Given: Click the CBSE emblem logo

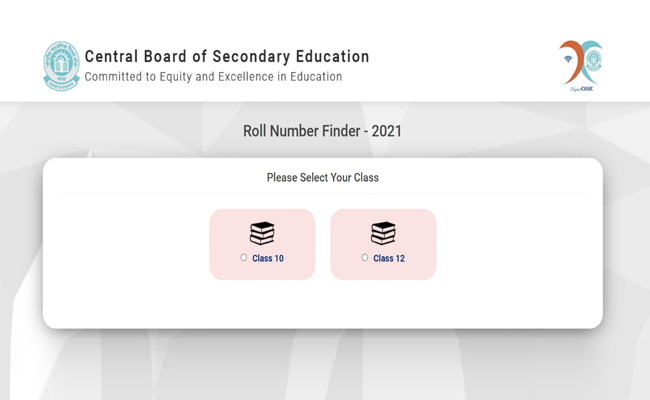Looking at the screenshot, I should (62, 65).
